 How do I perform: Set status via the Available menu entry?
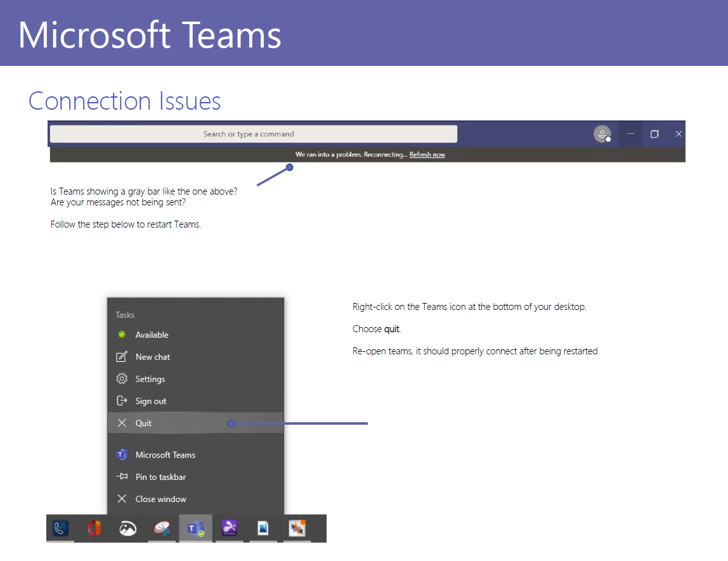pyautogui.click(x=195, y=335)
